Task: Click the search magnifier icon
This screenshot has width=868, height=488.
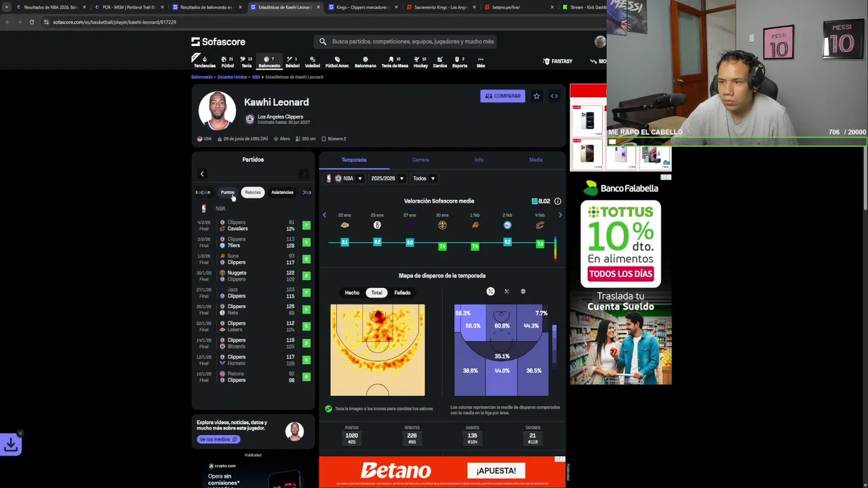Action: pos(323,41)
